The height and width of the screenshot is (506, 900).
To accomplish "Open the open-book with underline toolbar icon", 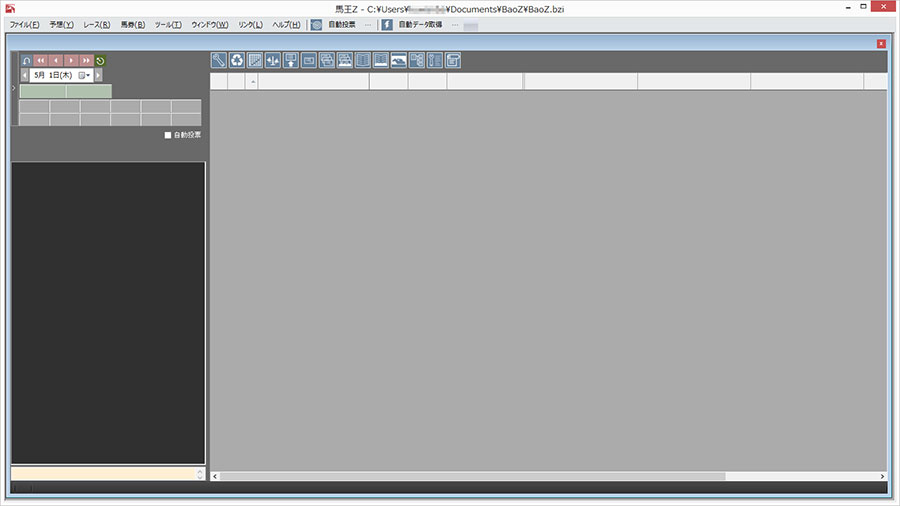I will 381,60.
